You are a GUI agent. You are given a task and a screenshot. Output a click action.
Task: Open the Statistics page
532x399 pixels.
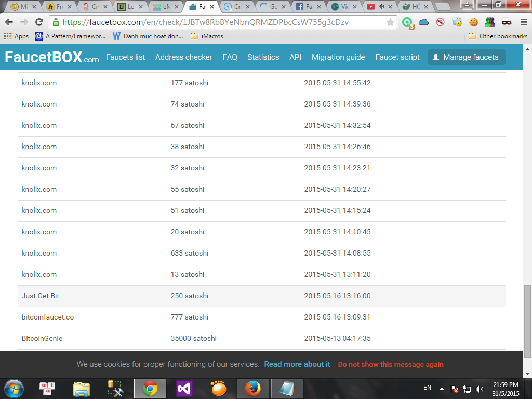click(263, 57)
